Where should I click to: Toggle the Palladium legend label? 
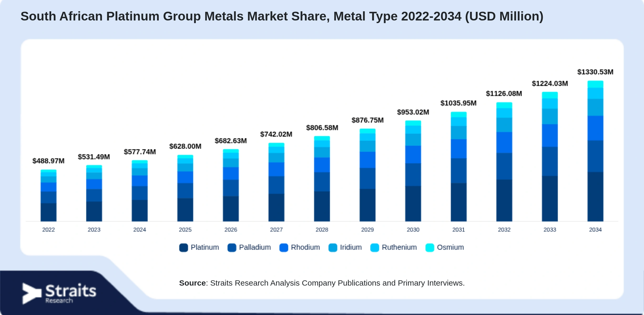coord(255,247)
